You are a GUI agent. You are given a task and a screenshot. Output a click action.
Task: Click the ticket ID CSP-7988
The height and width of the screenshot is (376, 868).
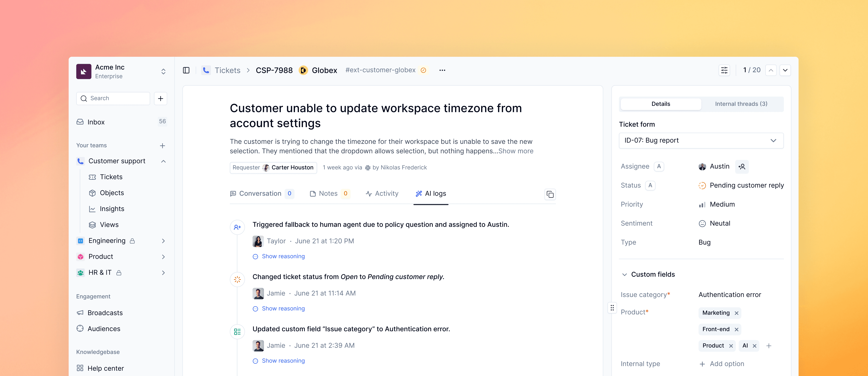pyautogui.click(x=274, y=70)
